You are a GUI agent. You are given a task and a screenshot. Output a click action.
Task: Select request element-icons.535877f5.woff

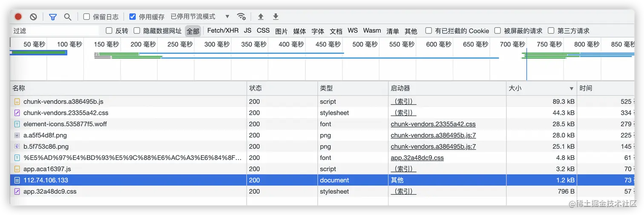[x=322, y=124]
